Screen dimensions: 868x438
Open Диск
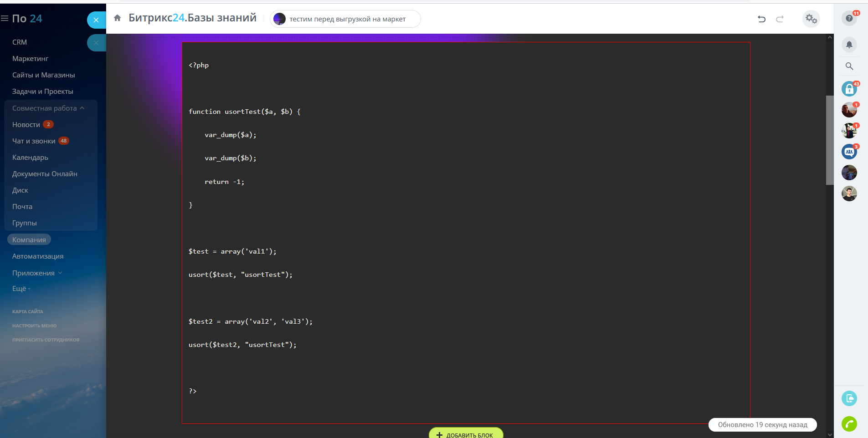point(20,190)
